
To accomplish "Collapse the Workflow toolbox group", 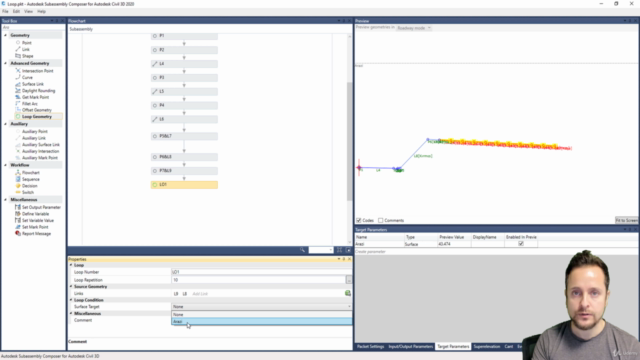I will 6,165.
